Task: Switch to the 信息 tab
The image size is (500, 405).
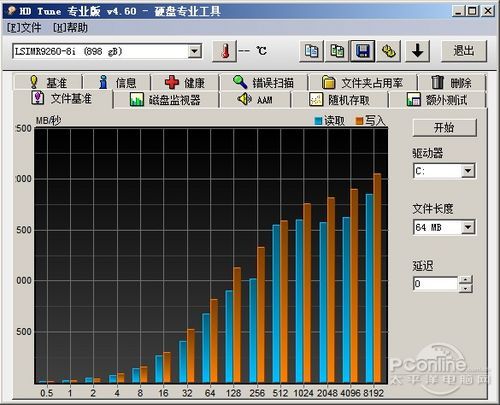Action: 117,82
